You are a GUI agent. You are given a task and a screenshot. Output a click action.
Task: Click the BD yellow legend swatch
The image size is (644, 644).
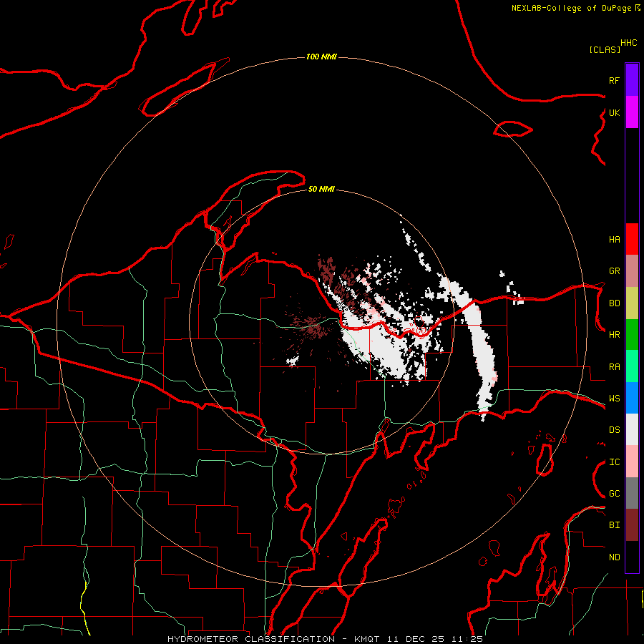pyautogui.click(x=632, y=303)
